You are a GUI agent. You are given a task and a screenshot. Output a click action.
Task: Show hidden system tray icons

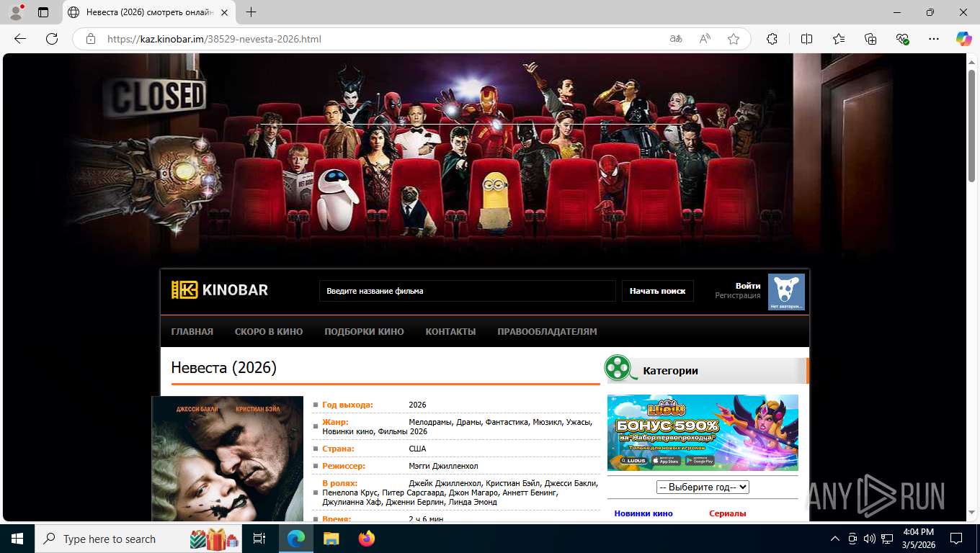pos(835,539)
